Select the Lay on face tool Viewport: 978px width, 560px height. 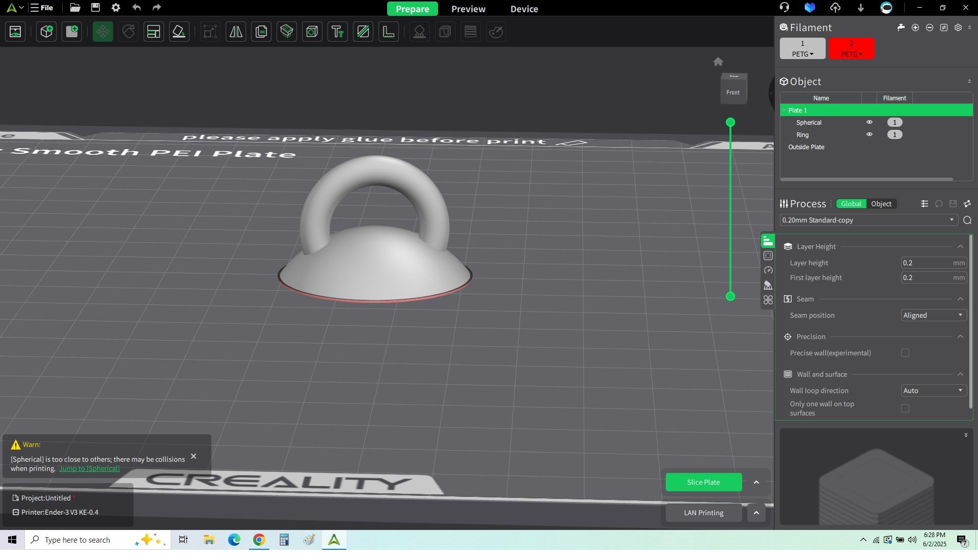pos(179,32)
